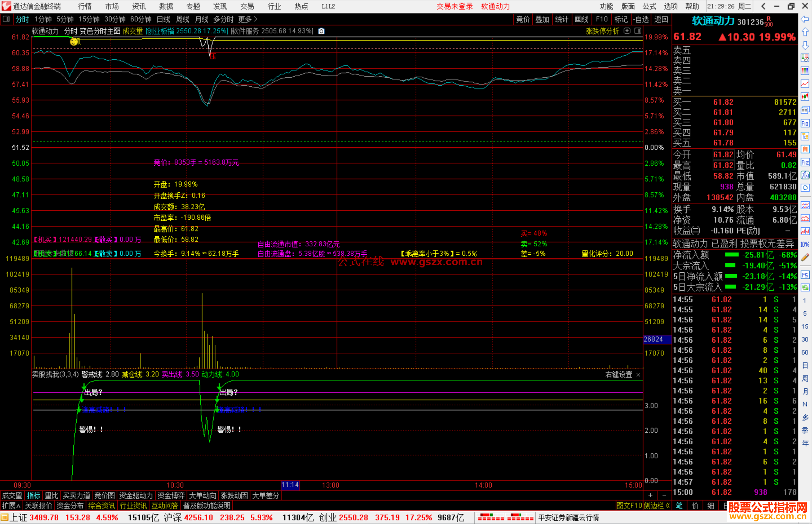This screenshot has height=524, width=812.
Task: Open the 行情 menu
Action: 85,6
